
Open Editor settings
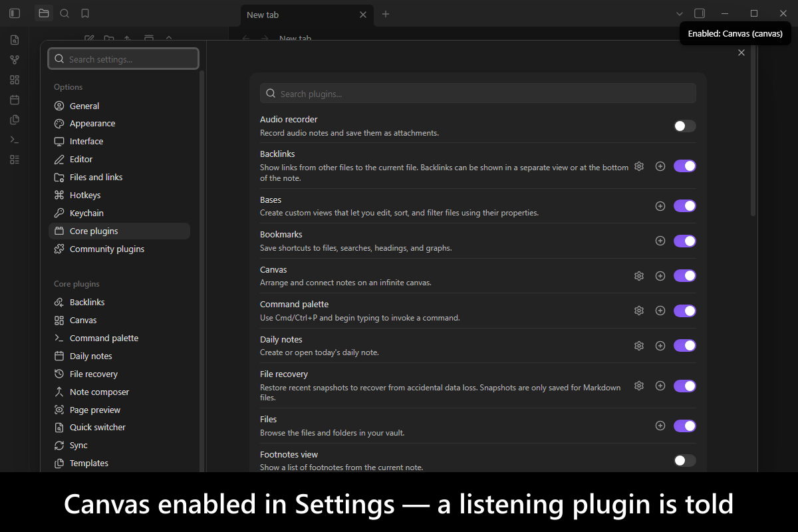click(x=120, y=160)
